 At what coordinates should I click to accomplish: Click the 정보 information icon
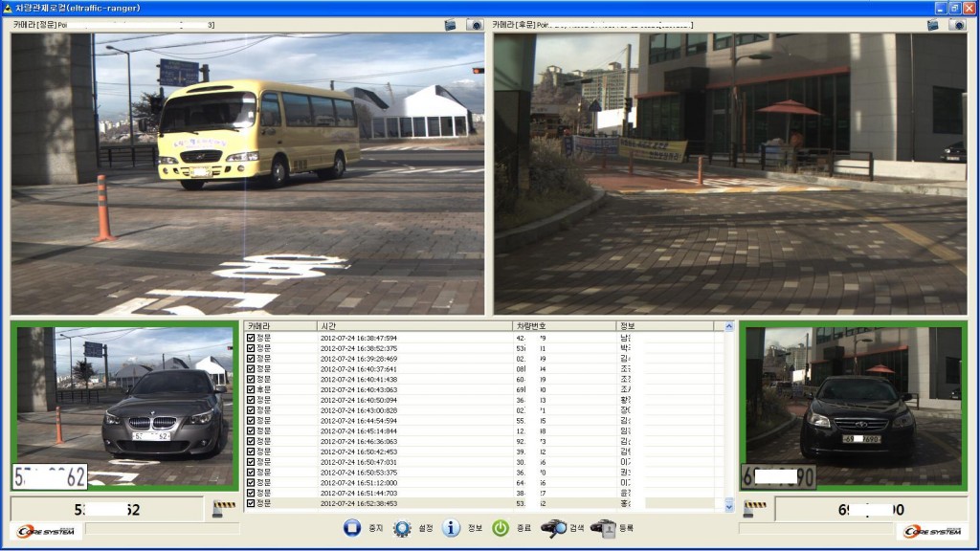[449, 528]
